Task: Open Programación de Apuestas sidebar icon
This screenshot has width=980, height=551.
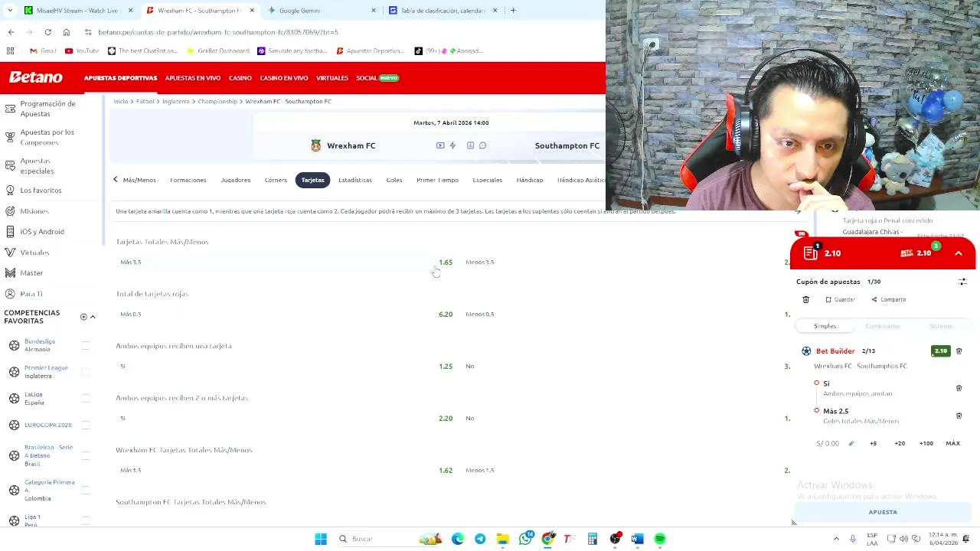Action: click(x=10, y=109)
